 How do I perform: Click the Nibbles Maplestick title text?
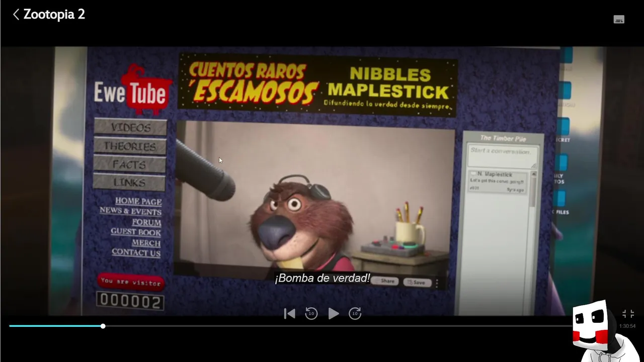point(388,83)
